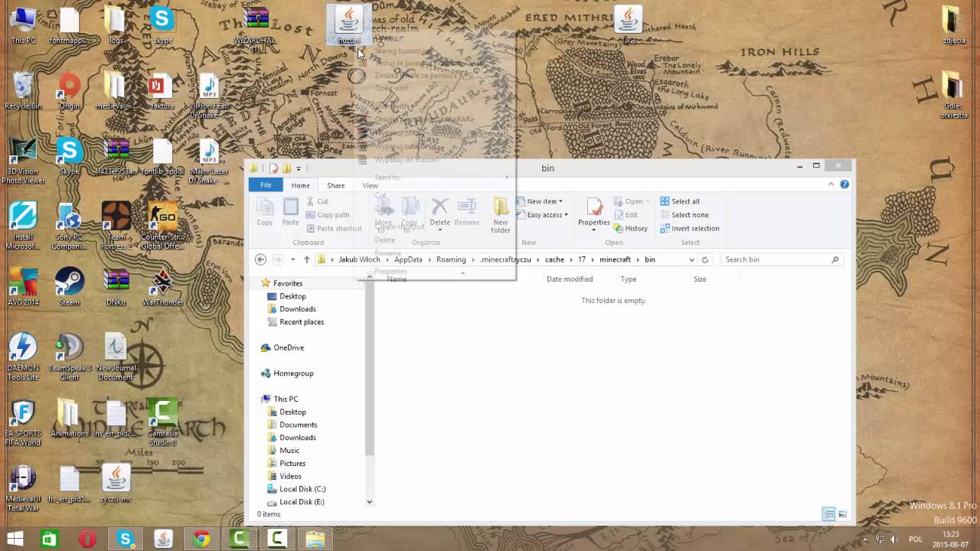Select Camtasia Studio 8 desktop icon
980x551 pixels.
point(162,422)
